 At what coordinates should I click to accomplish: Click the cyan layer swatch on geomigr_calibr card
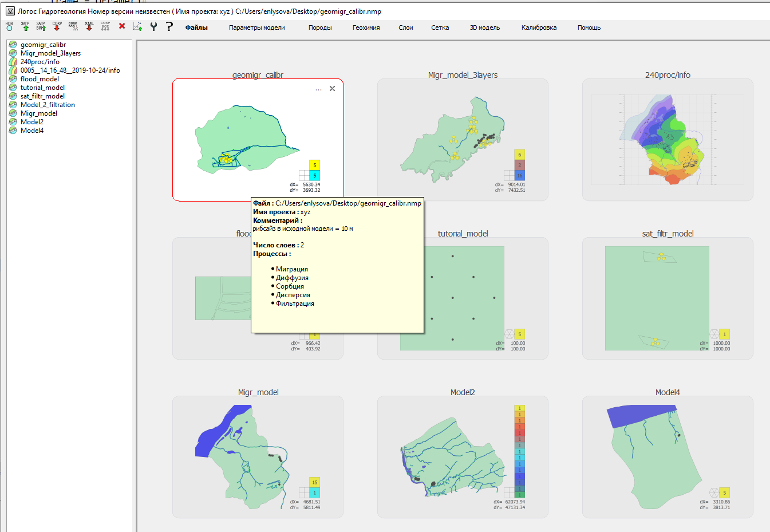pos(314,176)
